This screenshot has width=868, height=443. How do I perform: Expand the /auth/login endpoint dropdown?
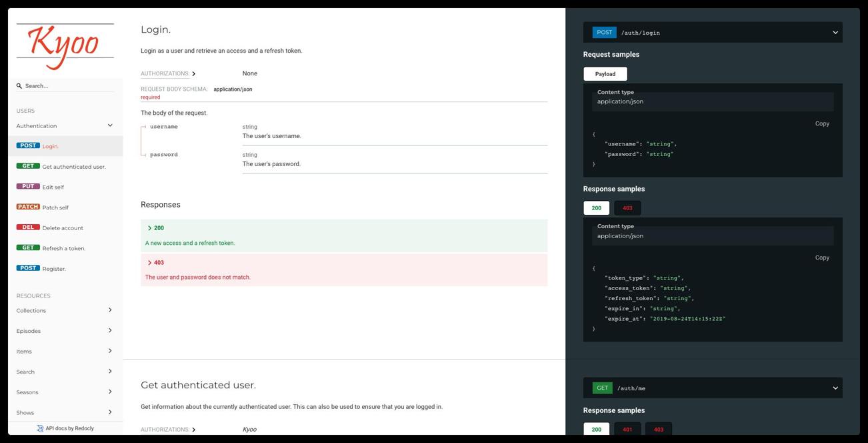pos(835,33)
